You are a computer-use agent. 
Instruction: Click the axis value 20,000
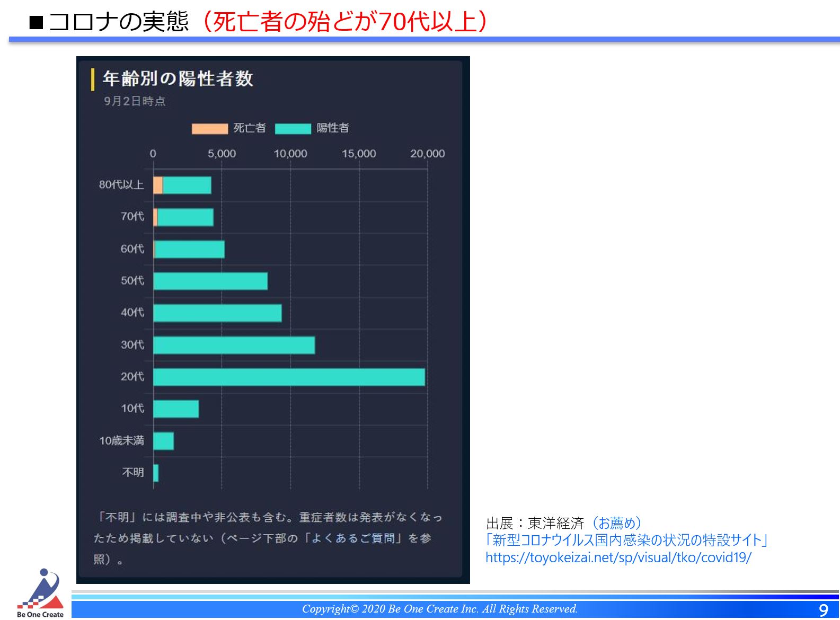point(428,154)
